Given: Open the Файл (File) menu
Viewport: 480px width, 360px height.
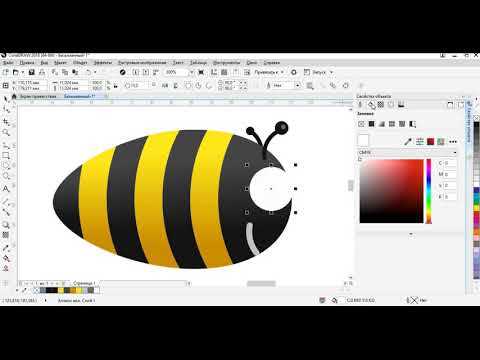Looking at the screenshot, I should (x=8, y=63).
